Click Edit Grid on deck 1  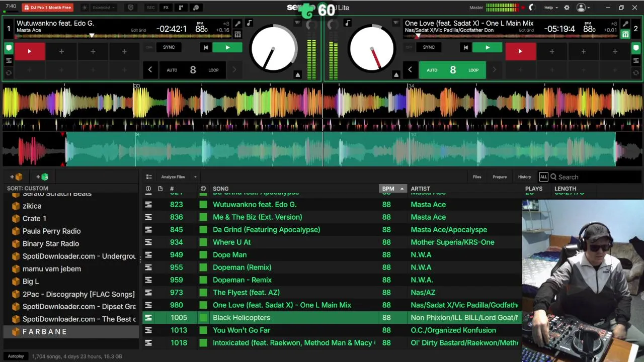click(138, 30)
